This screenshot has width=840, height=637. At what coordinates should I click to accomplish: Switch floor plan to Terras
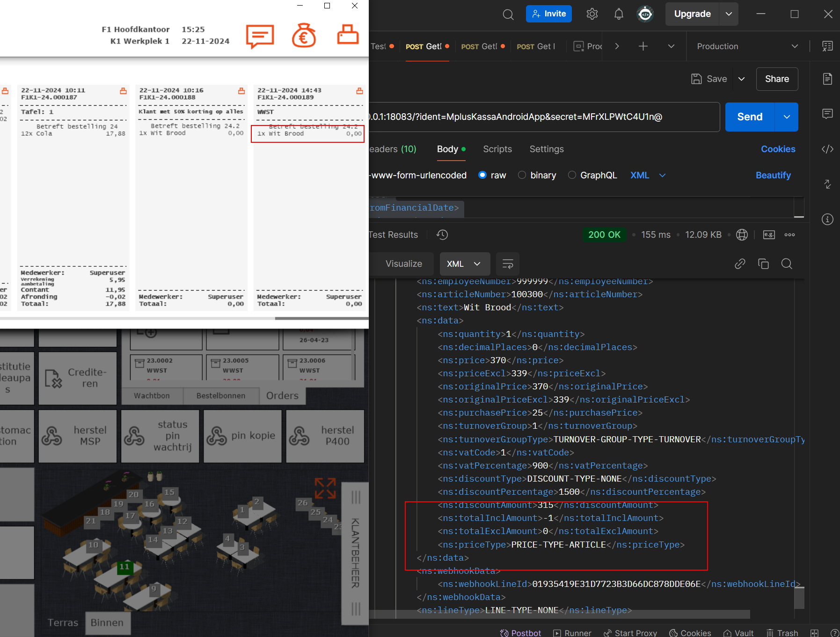pyautogui.click(x=63, y=622)
